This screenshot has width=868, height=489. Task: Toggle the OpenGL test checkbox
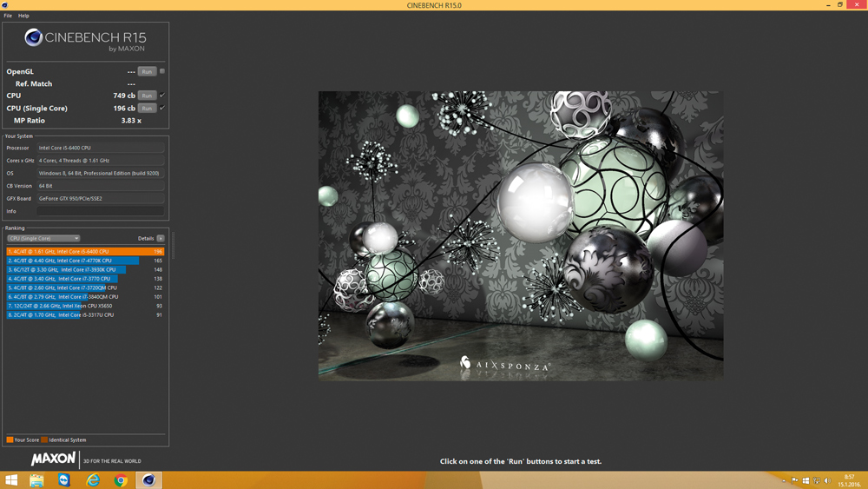[x=162, y=71]
